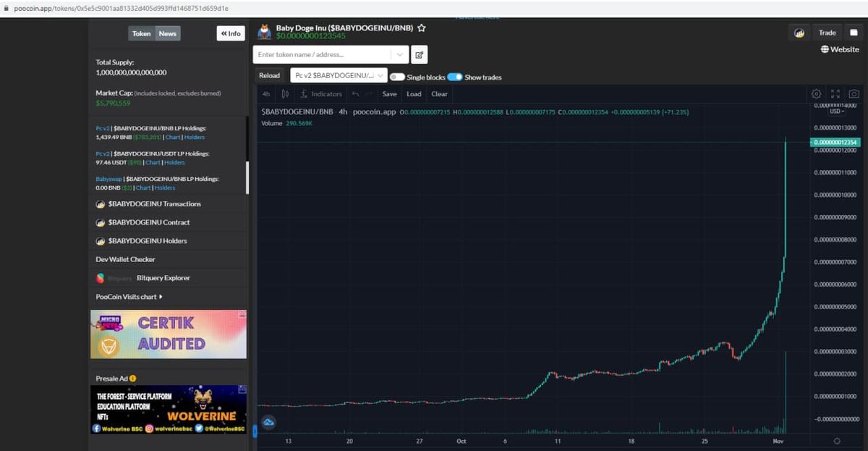Click the Wolverine BSC presale banner
Viewport: 868px width, 451px height.
coord(169,410)
